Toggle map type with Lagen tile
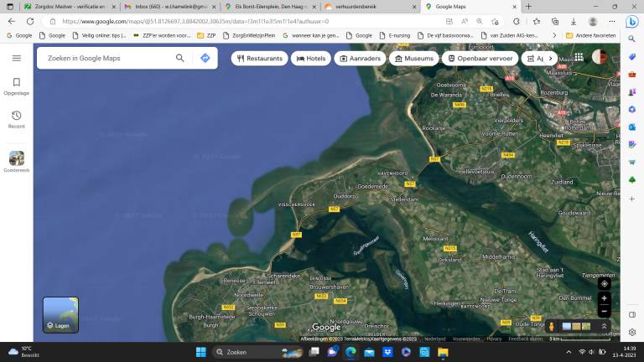 click(60, 314)
